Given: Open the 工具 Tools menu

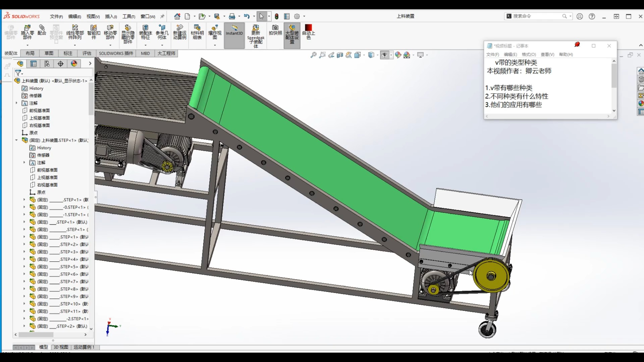Looking at the screenshot, I should click(x=128, y=16).
